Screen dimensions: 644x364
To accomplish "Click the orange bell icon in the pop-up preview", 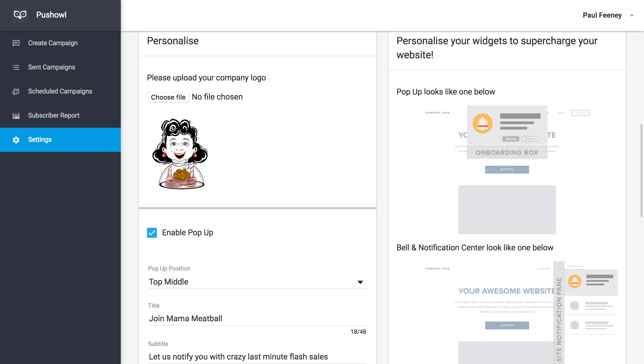I will pyautogui.click(x=482, y=123).
